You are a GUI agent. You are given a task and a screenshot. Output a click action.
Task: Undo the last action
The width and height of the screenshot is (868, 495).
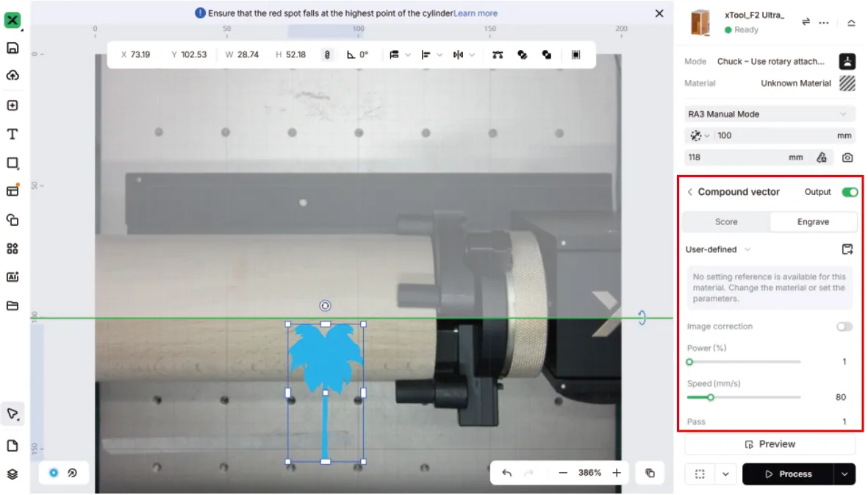tap(506, 473)
